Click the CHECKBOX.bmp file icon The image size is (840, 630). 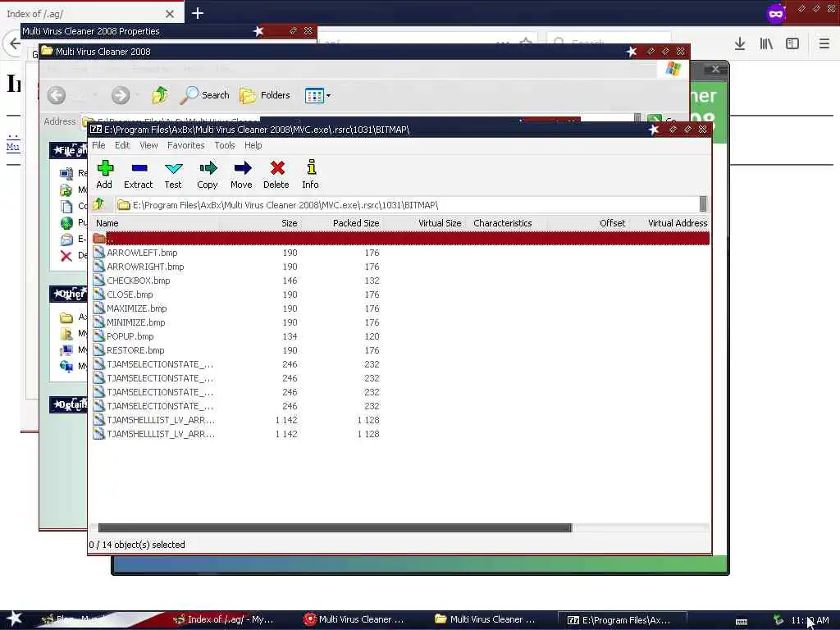point(98,281)
